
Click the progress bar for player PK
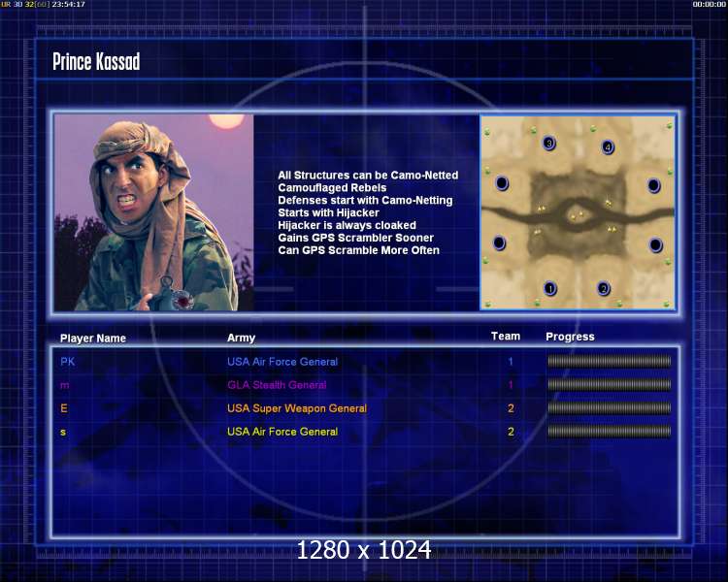click(610, 361)
